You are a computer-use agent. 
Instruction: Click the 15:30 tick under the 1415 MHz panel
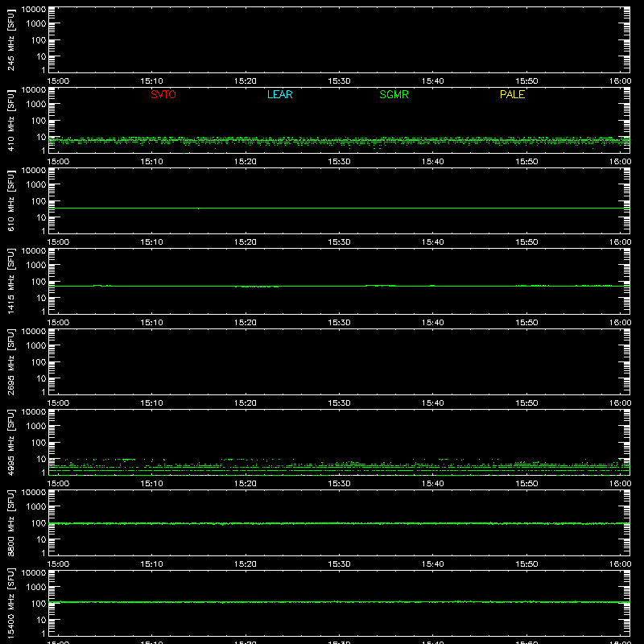pos(339,323)
